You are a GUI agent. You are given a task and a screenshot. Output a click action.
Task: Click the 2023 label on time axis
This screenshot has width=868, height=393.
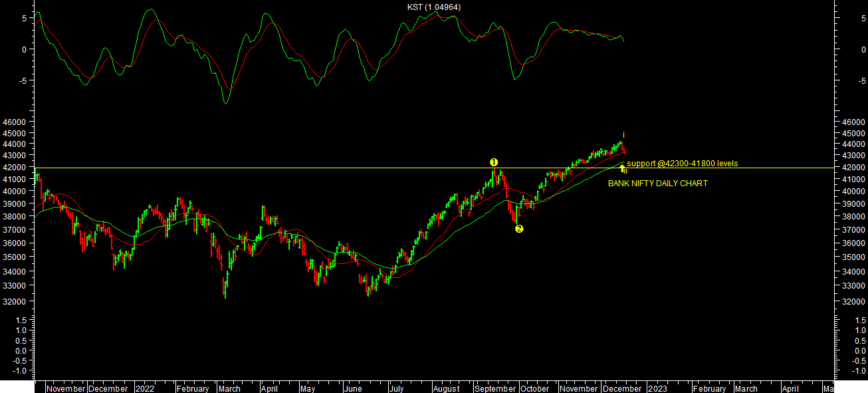pos(657,389)
